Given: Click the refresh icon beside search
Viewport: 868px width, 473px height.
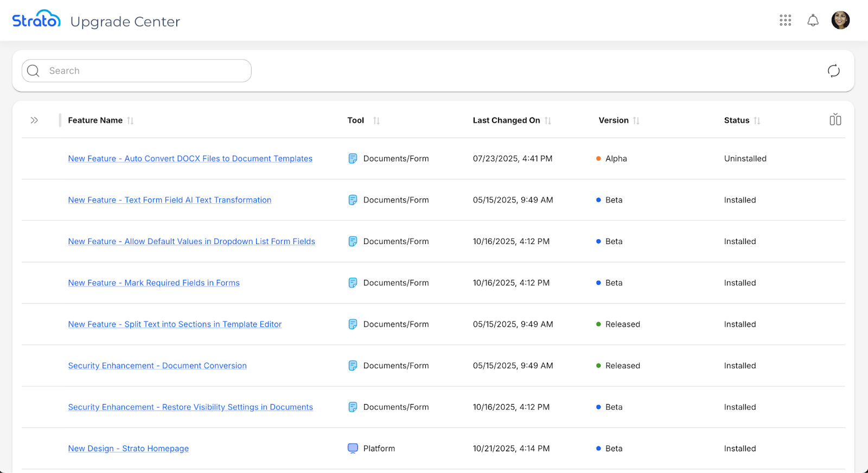Looking at the screenshot, I should pyautogui.click(x=833, y=71).
